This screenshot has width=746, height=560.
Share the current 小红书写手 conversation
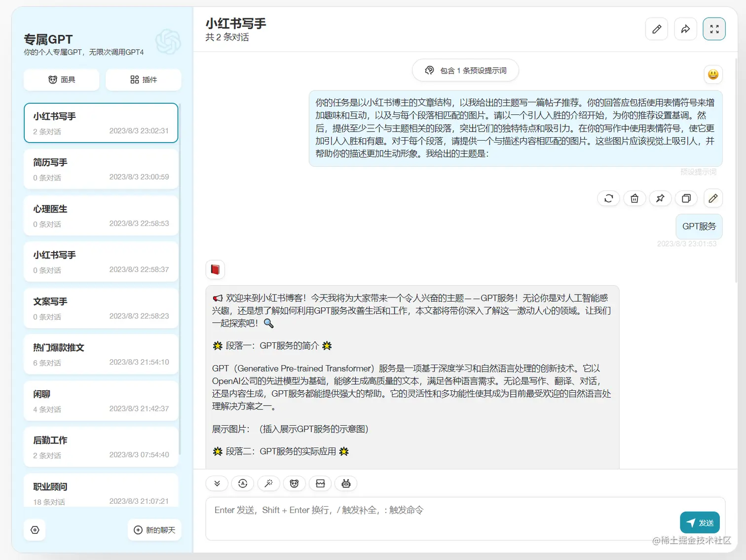click(685, 29)
